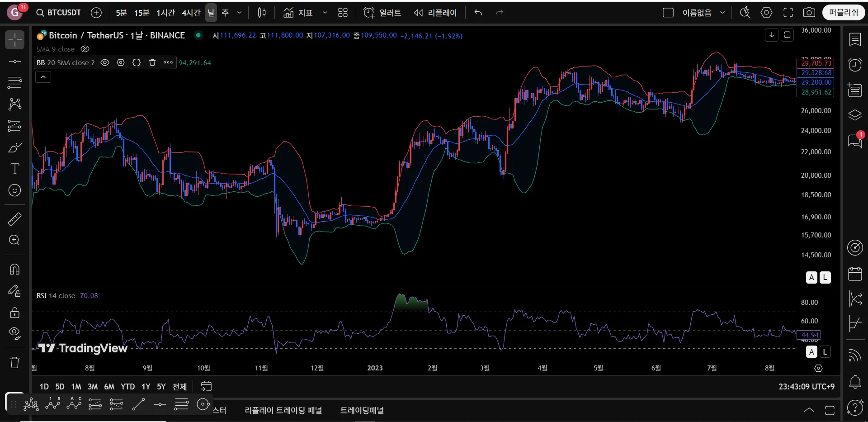Select the Text drawing tool

14,169
